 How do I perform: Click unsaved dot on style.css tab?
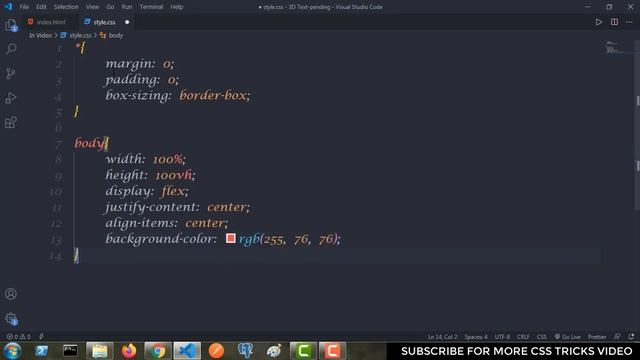[127, 22]
